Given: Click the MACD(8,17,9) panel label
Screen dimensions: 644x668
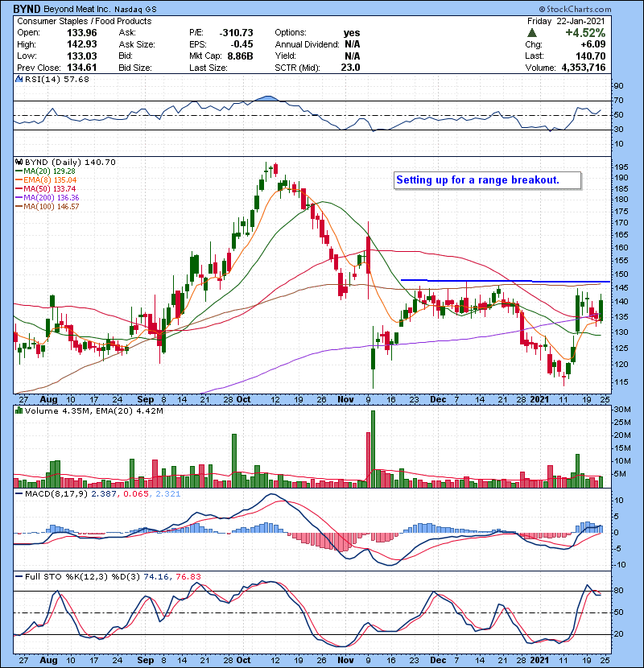Looking at the screenshot, I should [57, 494].
